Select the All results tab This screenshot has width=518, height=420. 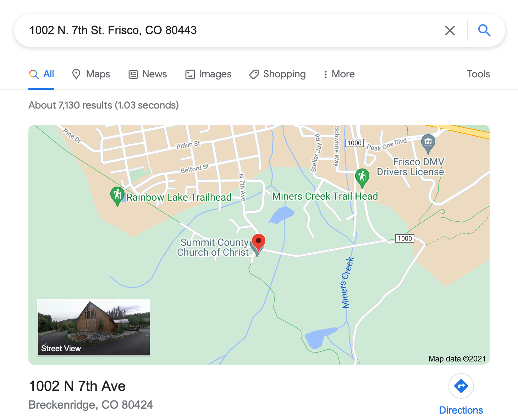coord(42,74)
